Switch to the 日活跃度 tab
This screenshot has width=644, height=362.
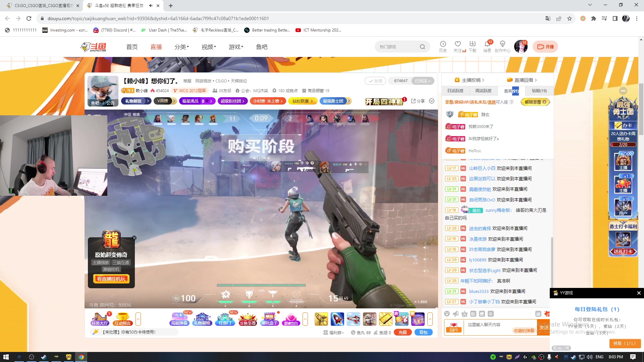pyautogui.click(x=455, y=90)
